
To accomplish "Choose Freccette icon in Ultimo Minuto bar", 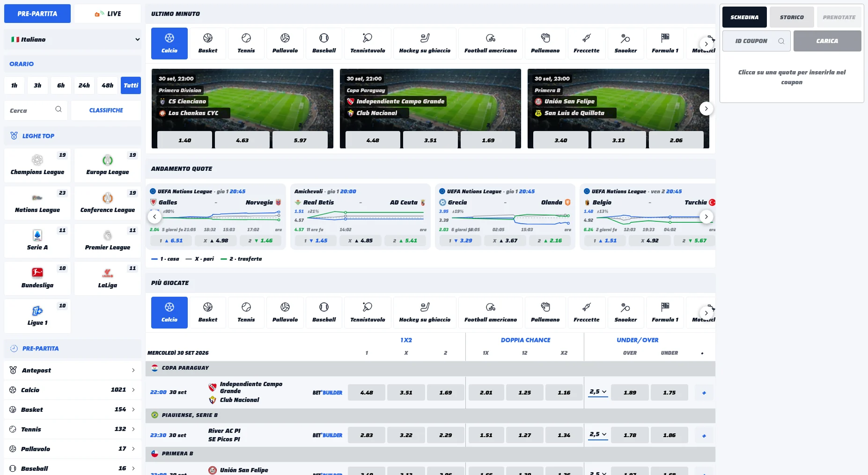I will coord(587,43).
